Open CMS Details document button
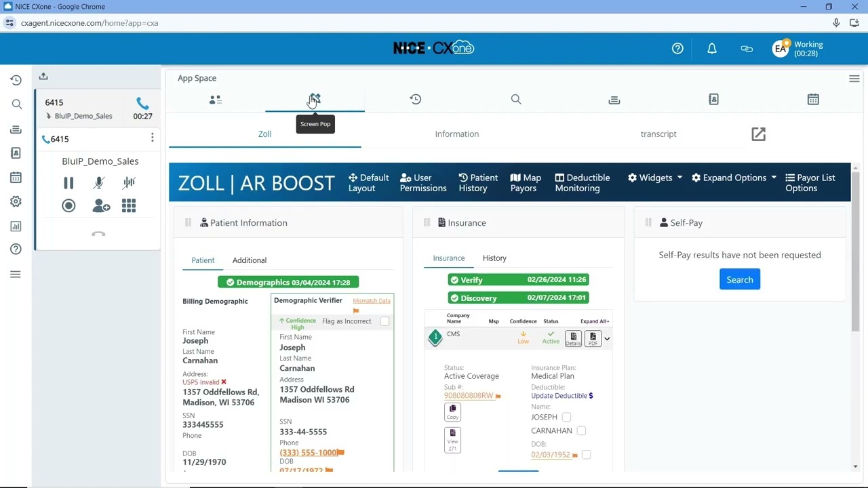 click(573, 338)
